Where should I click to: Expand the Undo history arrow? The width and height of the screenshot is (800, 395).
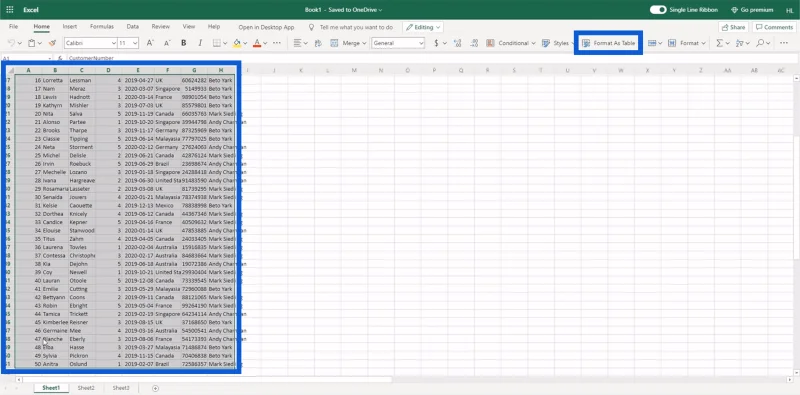19,44
